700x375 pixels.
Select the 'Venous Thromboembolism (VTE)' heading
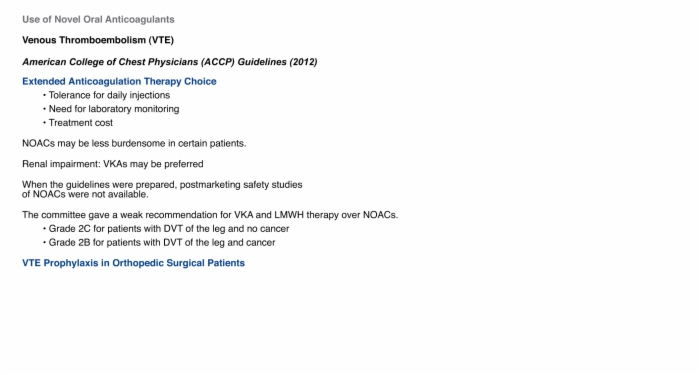click(x=98, y=40)
